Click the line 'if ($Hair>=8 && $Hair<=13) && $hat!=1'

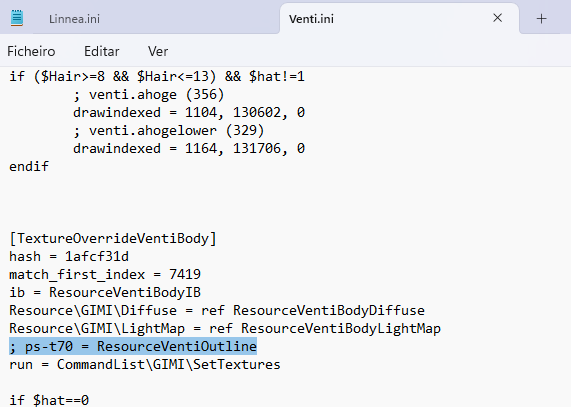coord(157,76)
